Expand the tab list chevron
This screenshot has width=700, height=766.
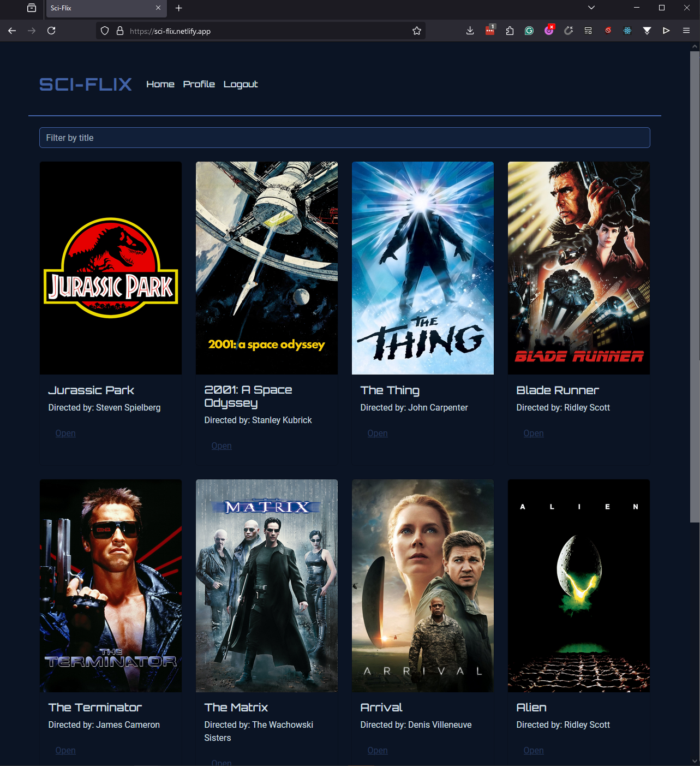(591, 8)
